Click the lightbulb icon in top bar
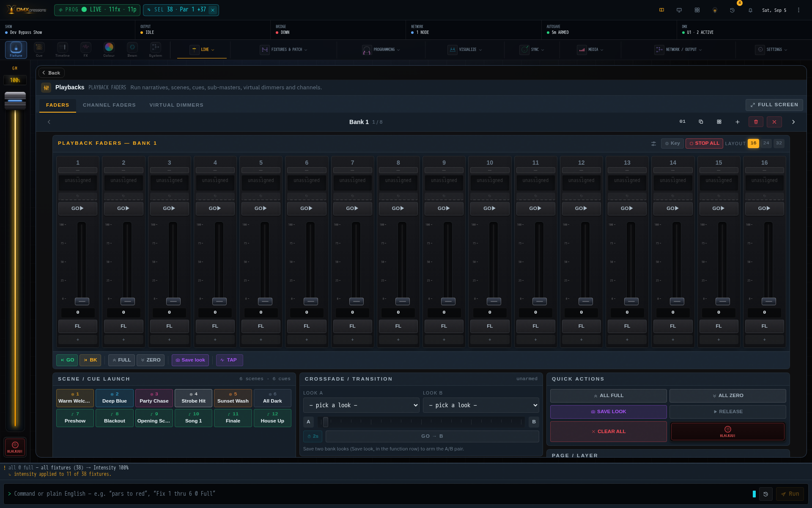The height and width of the screenshot is (508, 812). click(x=715, y=10)
